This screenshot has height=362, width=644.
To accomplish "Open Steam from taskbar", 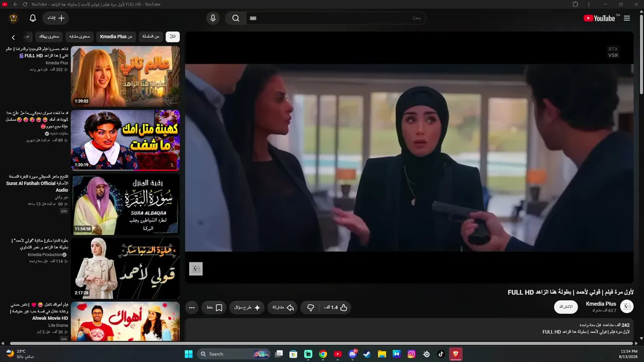I will coord(367,354).
